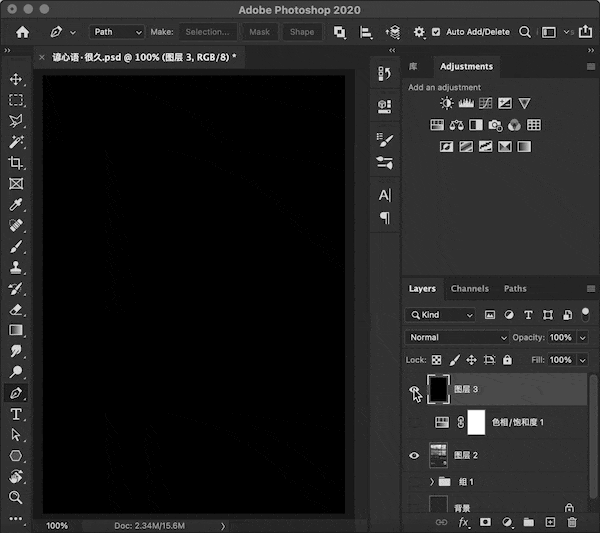Select the Path Selection tool

click(16, 435)
